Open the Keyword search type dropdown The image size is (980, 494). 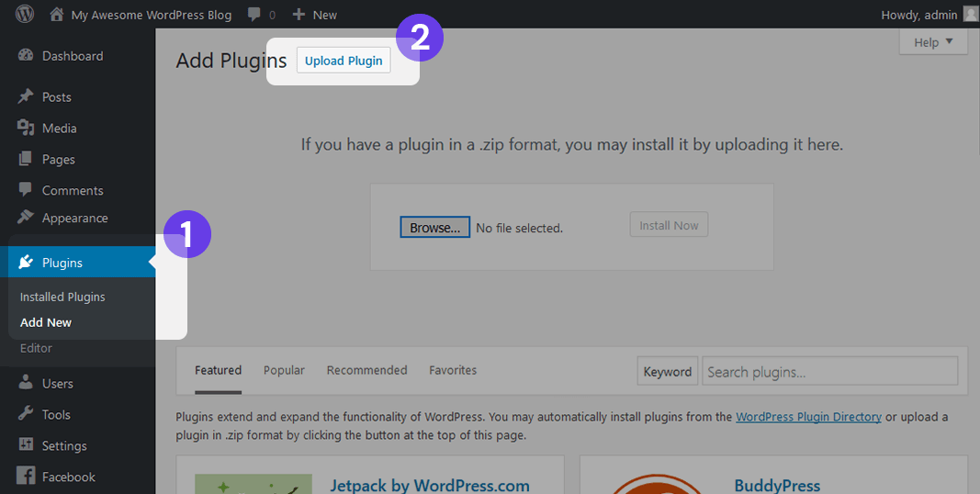(668, 372)
